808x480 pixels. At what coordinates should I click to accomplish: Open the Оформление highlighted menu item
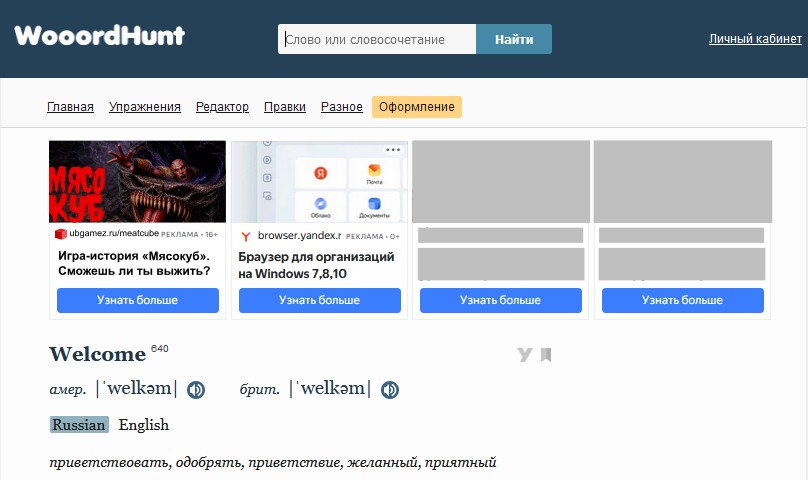pos(417,107)
